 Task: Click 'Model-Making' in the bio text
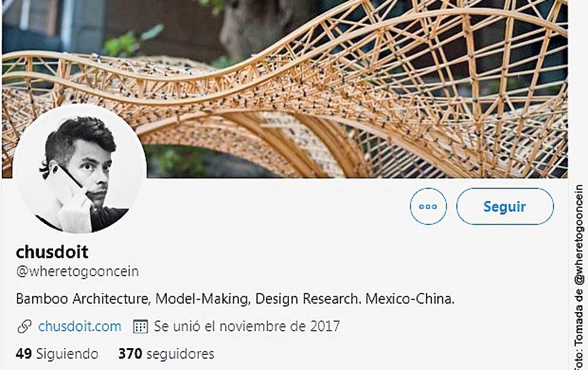[203, 299]
